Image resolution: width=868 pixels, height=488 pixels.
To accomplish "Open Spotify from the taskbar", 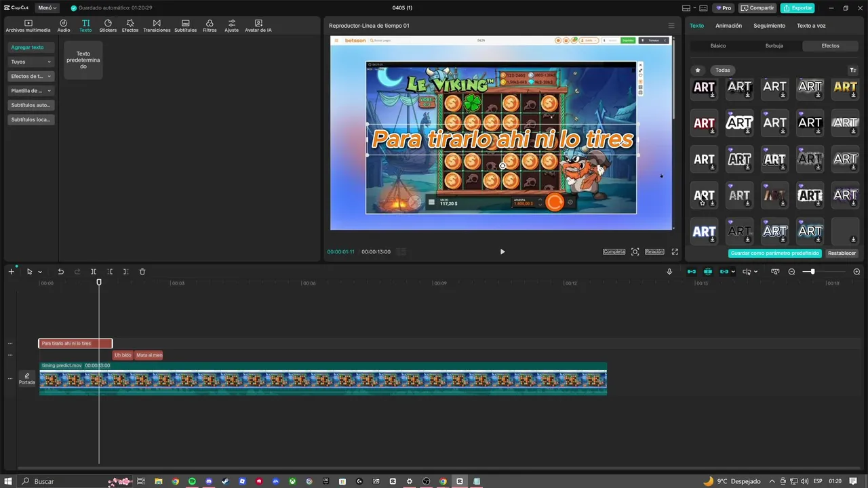I will coord(192,481).
